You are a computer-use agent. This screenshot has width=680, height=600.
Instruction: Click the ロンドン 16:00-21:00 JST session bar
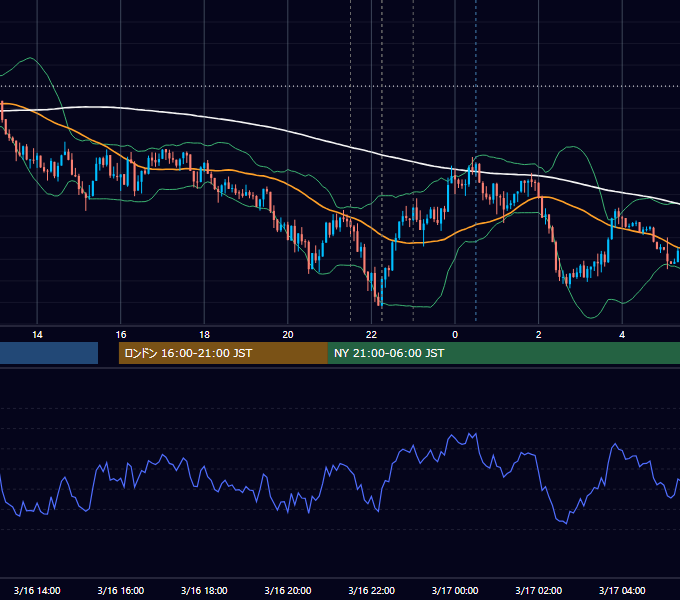click(223, 353)
